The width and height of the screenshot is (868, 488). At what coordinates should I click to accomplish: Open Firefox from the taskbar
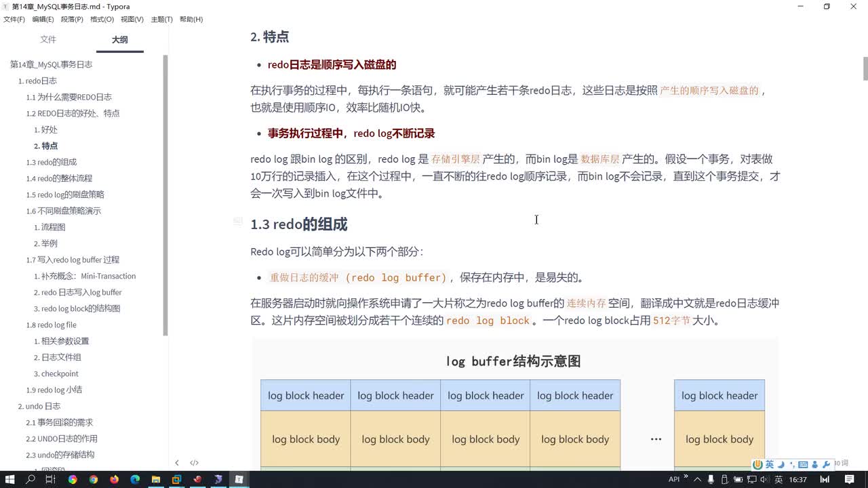pos(114,479)
